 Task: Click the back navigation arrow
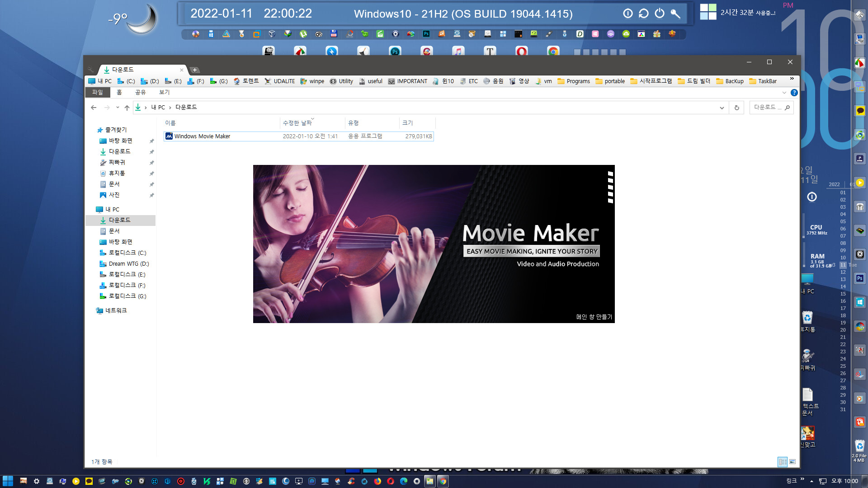point(94,108)
